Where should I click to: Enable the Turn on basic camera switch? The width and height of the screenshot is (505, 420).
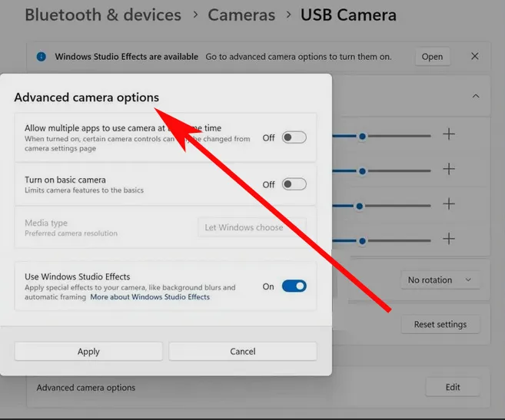(x=294, y=184)
